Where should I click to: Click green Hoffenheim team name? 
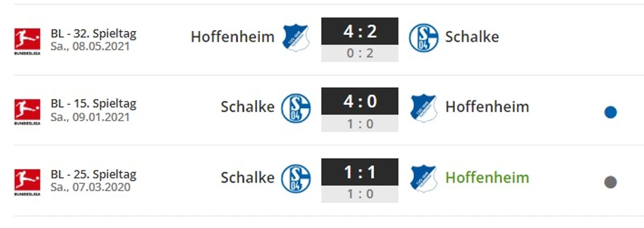[x=487, y=178]
